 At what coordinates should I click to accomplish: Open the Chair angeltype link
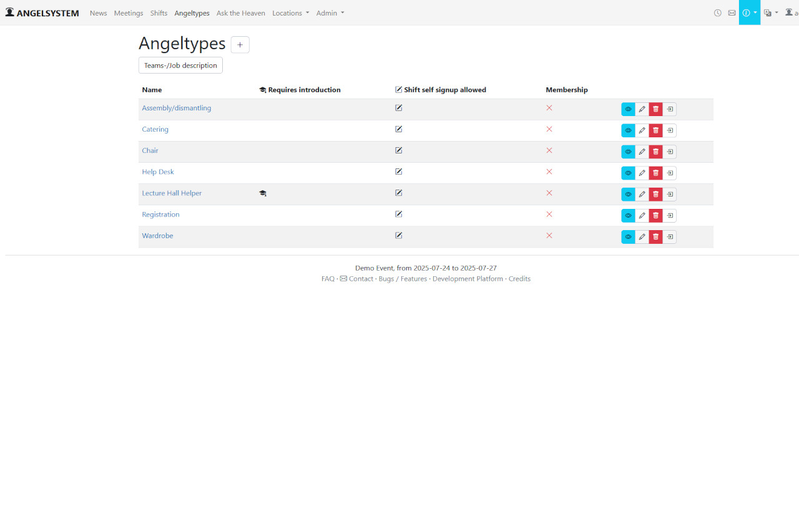[150, 150]
